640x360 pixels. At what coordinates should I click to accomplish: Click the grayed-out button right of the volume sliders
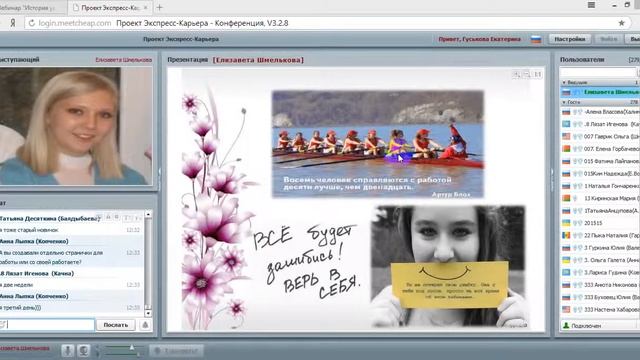(176, 351)
